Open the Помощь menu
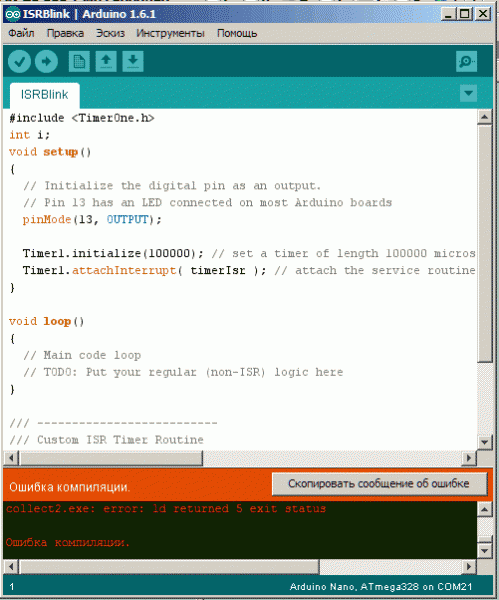This screenshot has height=600, width=499. (x=237, y=33)
